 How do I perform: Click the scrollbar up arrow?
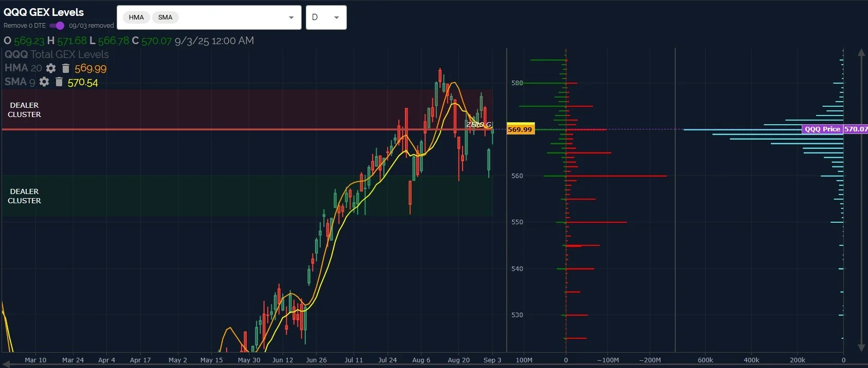[x=861, y=52]
